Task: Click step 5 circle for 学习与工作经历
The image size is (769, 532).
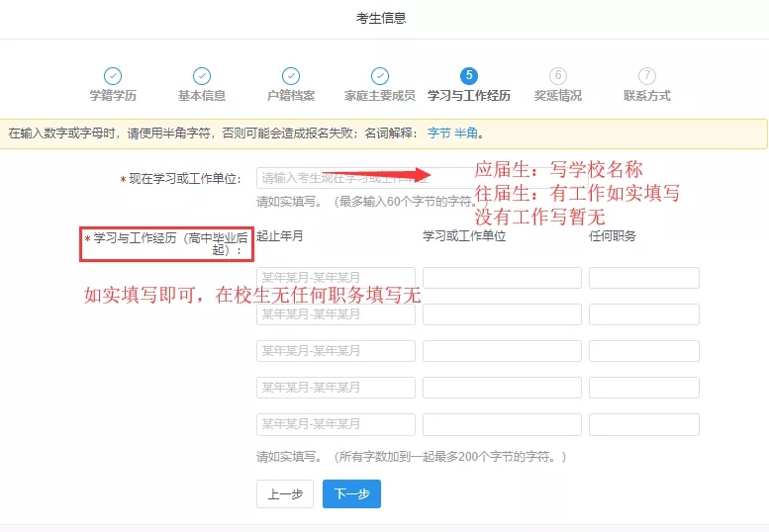Action: pos(469,76)
